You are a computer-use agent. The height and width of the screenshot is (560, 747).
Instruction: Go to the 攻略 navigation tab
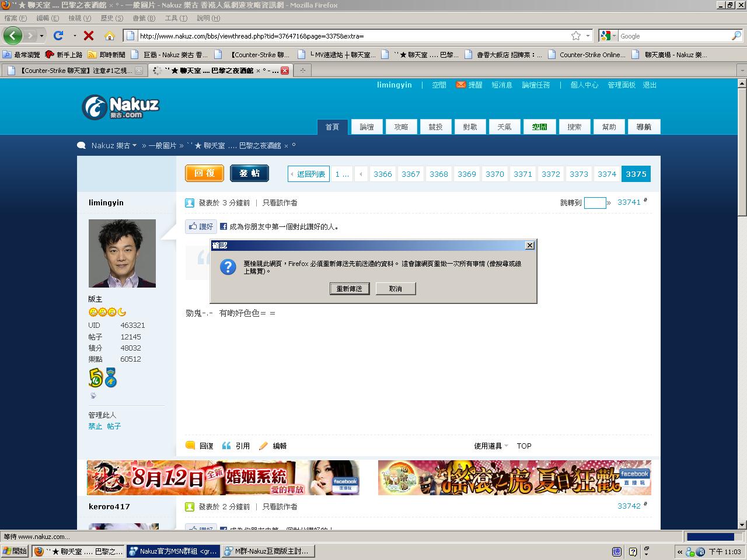[401, 127]
